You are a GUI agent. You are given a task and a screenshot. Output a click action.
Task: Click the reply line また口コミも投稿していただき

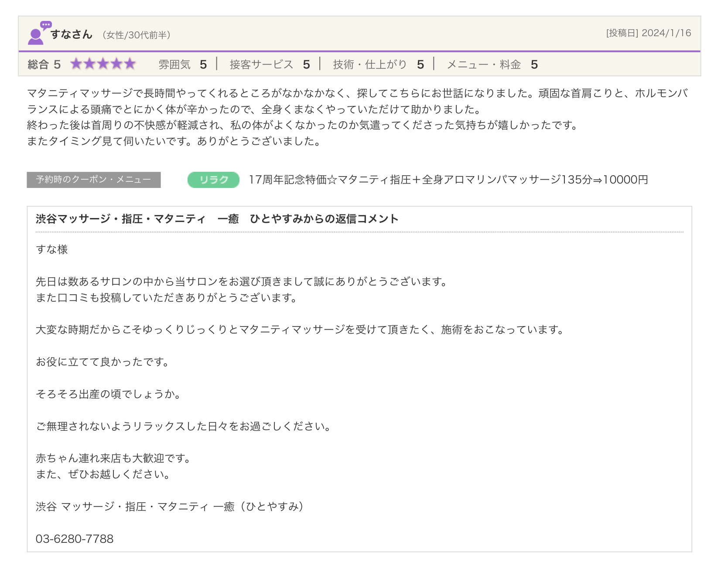(167, 298)
